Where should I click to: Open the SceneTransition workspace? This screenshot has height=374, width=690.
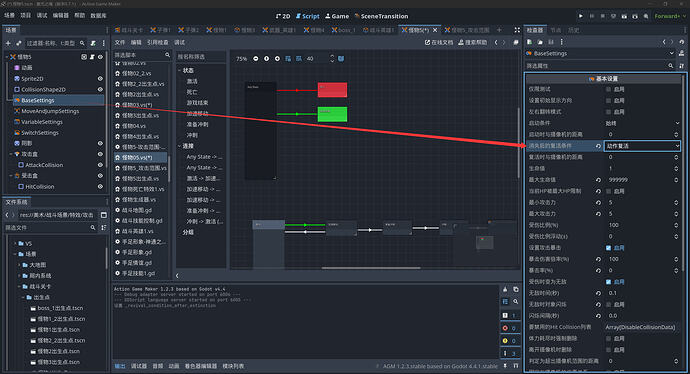point(381,16)
